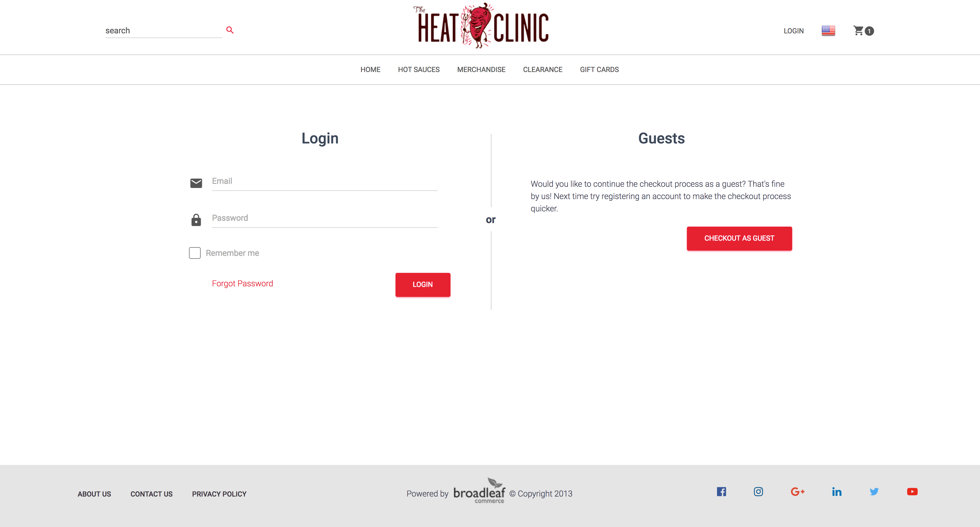This screenshot has width=980, height=527.
Task: Click the US flag currency icon
Action: tap(828, 30)
